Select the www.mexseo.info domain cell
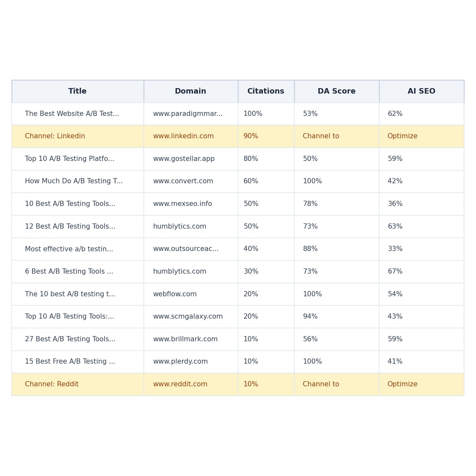Screen dimensions: 476x476 [x=182, y=204]
